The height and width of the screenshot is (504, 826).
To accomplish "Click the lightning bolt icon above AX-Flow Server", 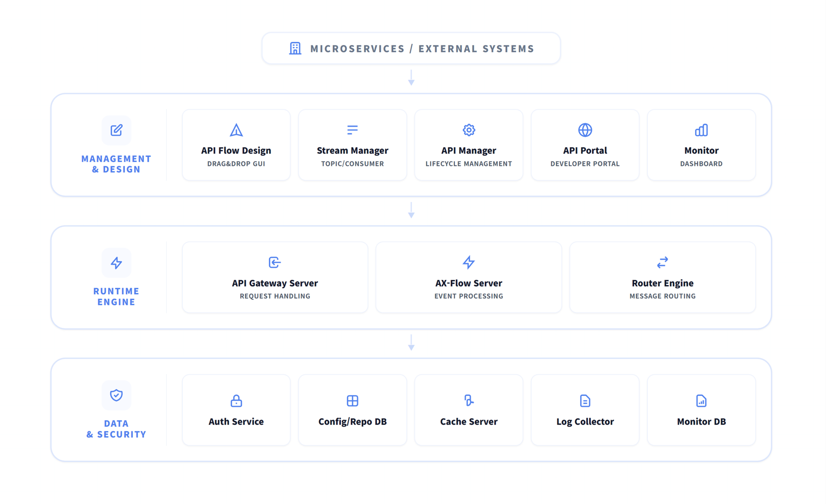I will (468, 262).
